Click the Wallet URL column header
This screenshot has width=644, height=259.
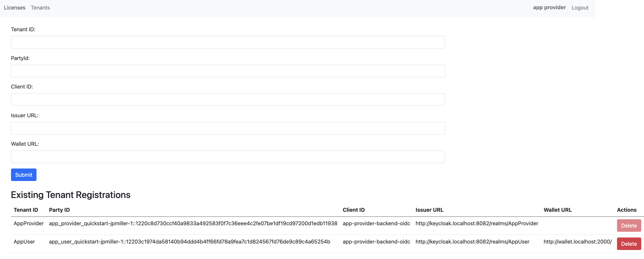(557, 210)
